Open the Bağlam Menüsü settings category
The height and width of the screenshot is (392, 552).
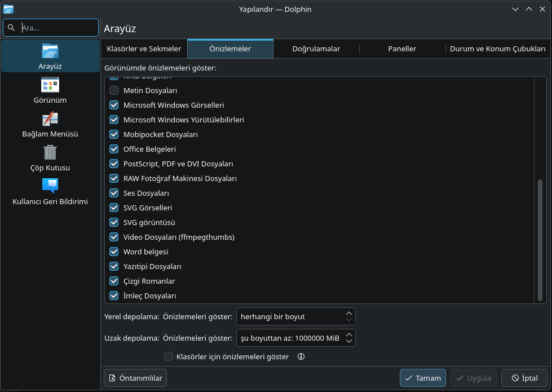click(50, 124)
